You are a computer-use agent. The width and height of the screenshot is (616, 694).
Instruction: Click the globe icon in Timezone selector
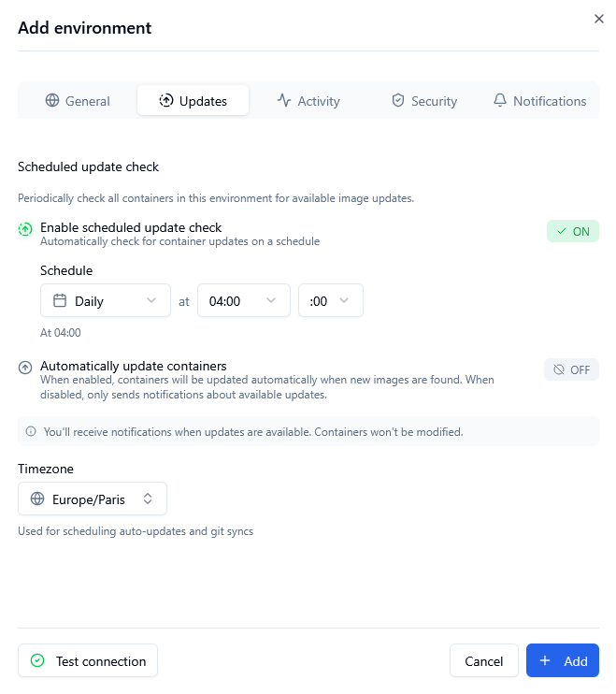[37, 499]
